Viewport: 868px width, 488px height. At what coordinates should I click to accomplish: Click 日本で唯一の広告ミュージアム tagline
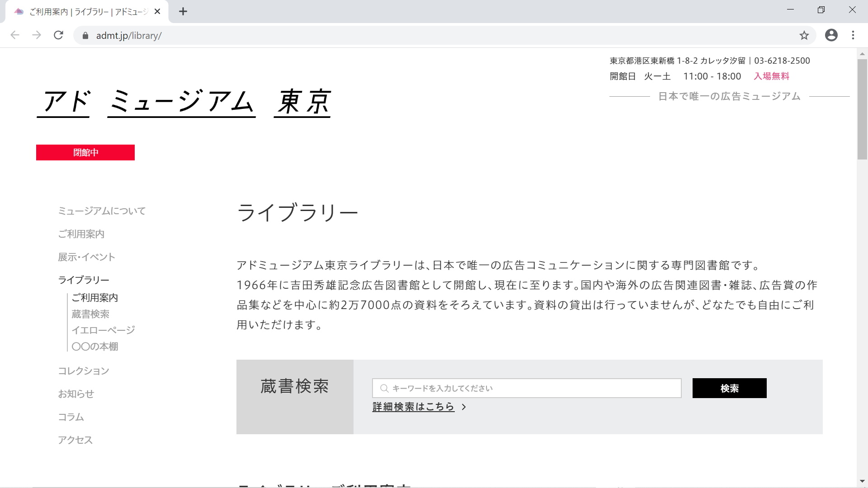click(729, 96)
